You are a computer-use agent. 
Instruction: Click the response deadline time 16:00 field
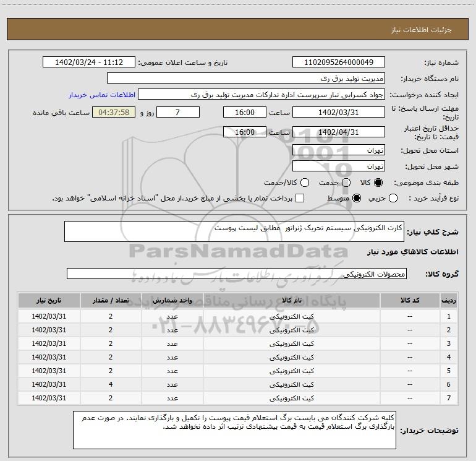245,112
